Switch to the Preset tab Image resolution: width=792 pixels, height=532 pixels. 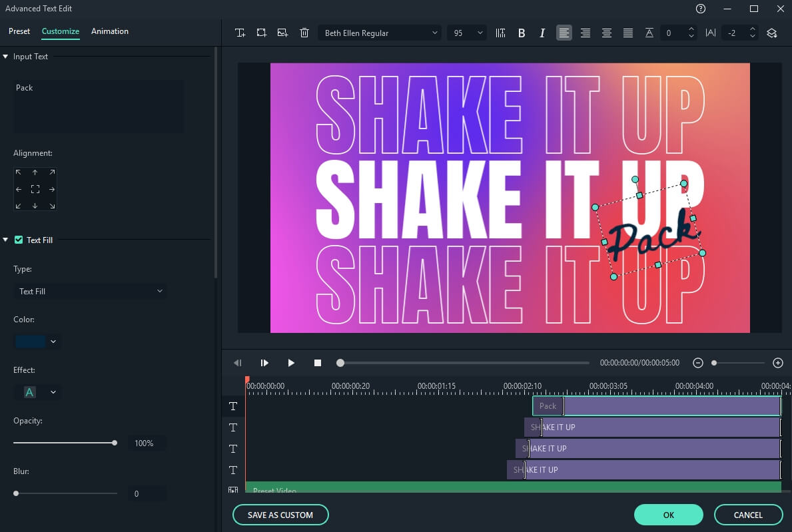click(19, 31)
